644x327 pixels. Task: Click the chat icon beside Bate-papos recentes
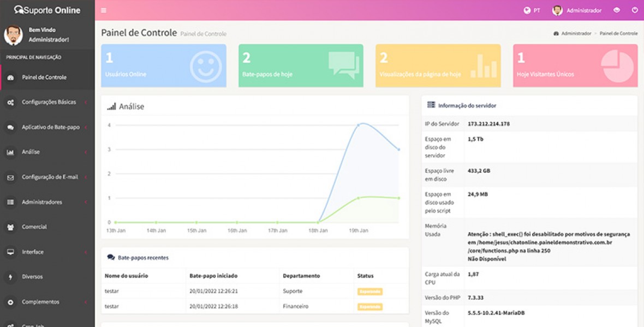[x=111, y=258]
